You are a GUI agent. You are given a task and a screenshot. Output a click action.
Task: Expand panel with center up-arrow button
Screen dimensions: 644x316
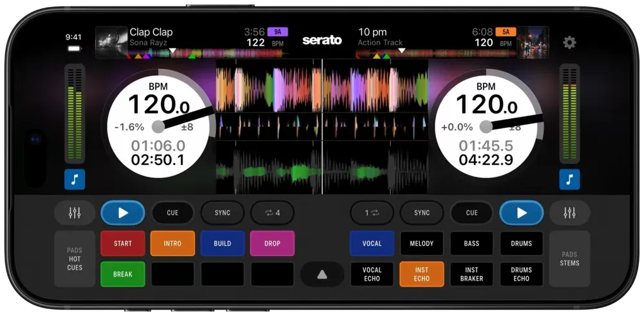coord(322,275)
